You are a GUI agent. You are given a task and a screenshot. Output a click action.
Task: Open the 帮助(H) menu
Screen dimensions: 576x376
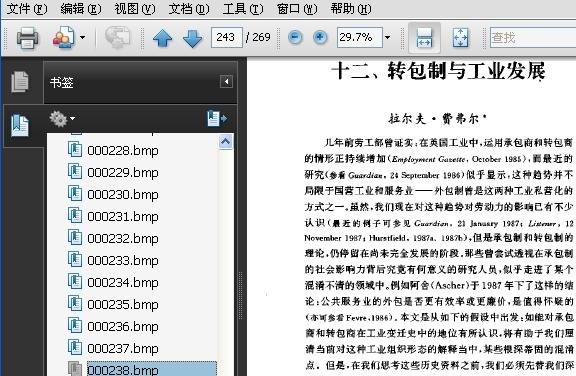(351, 8)
